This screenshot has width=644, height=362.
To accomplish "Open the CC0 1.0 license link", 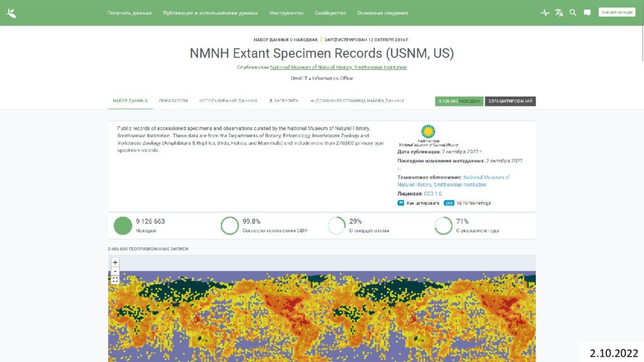I will (433, 194).
